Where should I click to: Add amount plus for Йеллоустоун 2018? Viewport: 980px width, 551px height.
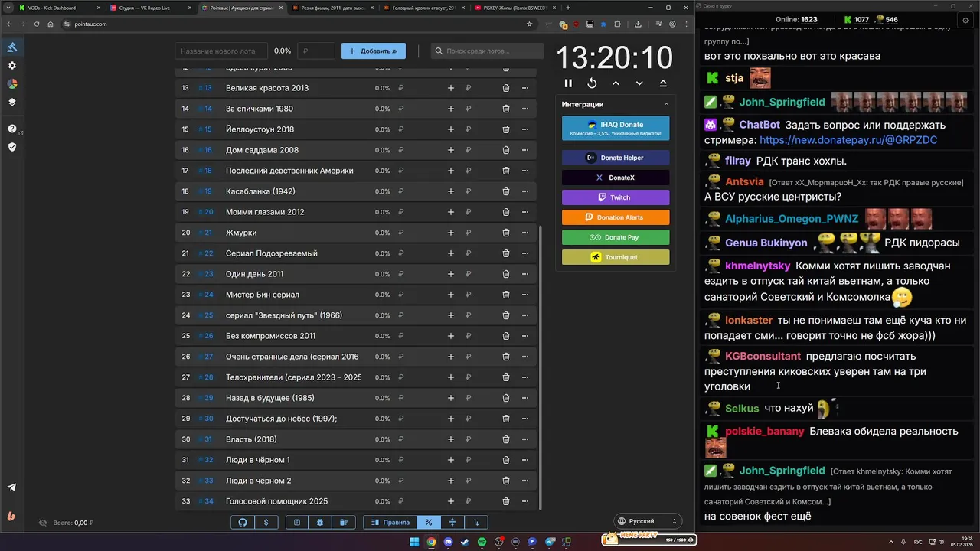[x=451, y=129]
